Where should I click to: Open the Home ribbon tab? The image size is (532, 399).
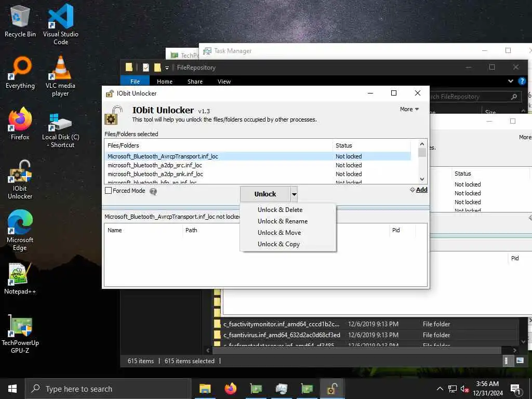(165, 82)
